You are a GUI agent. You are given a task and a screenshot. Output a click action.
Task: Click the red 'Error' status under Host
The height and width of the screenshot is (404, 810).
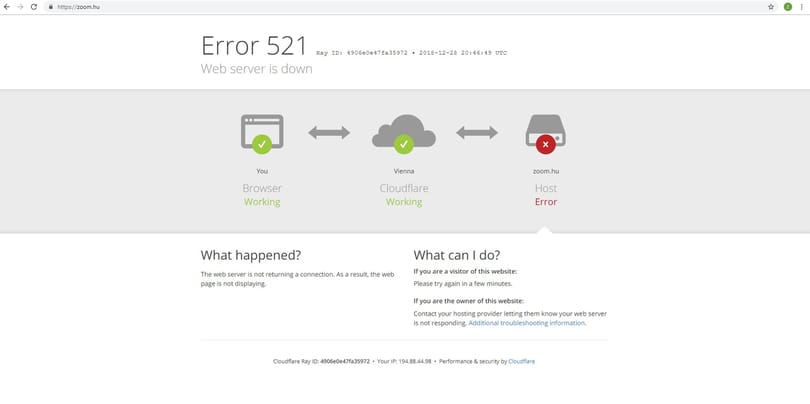546,202
